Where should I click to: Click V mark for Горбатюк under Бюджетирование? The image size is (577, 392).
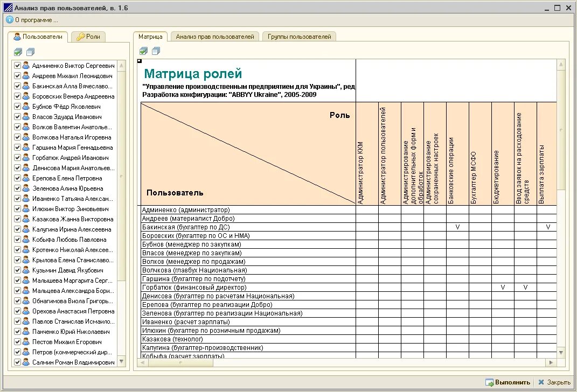pyautogui.click(x=503, y=287)
